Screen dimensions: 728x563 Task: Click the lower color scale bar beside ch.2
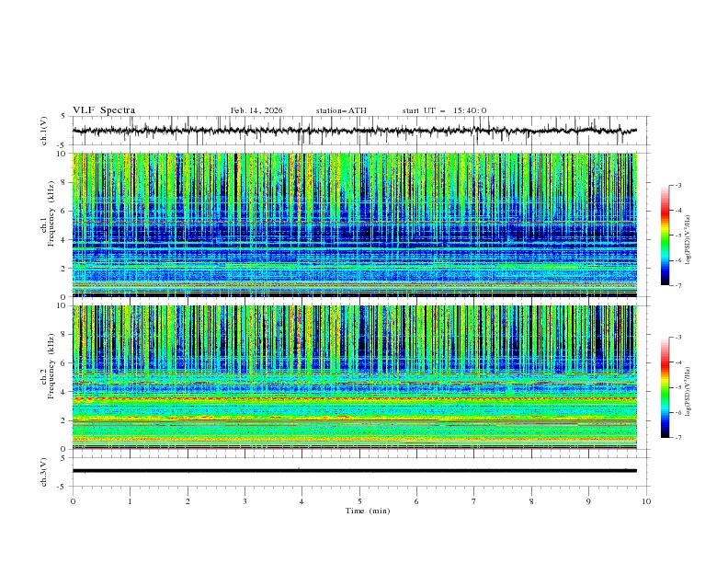tap(665, 387)
